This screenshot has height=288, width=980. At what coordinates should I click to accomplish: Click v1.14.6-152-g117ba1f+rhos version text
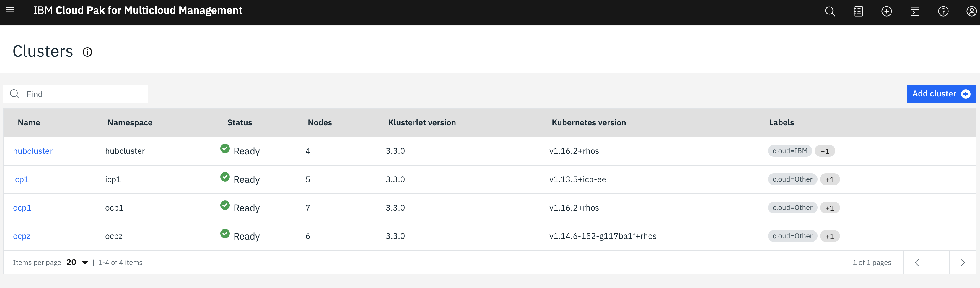(603, 236)
